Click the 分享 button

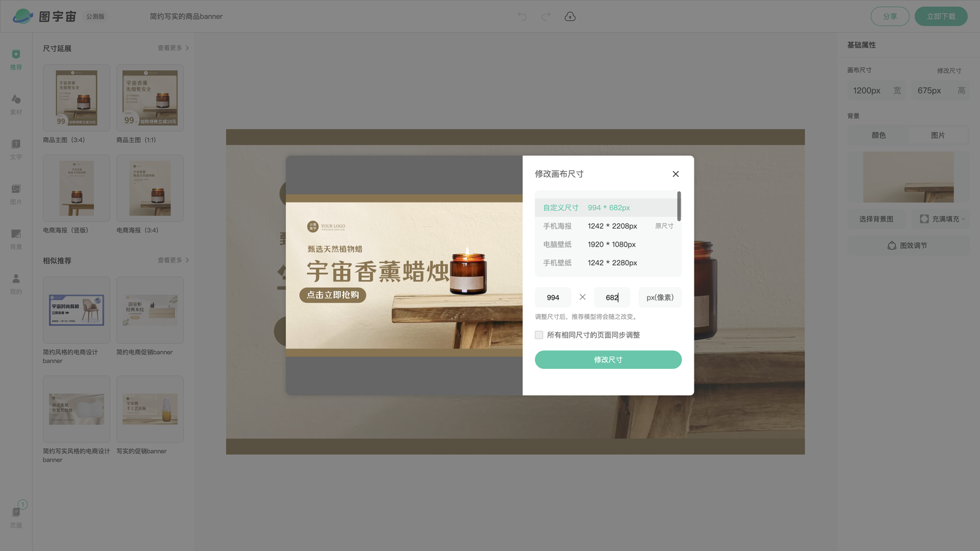pyautogui.click(x=890, y=16)
